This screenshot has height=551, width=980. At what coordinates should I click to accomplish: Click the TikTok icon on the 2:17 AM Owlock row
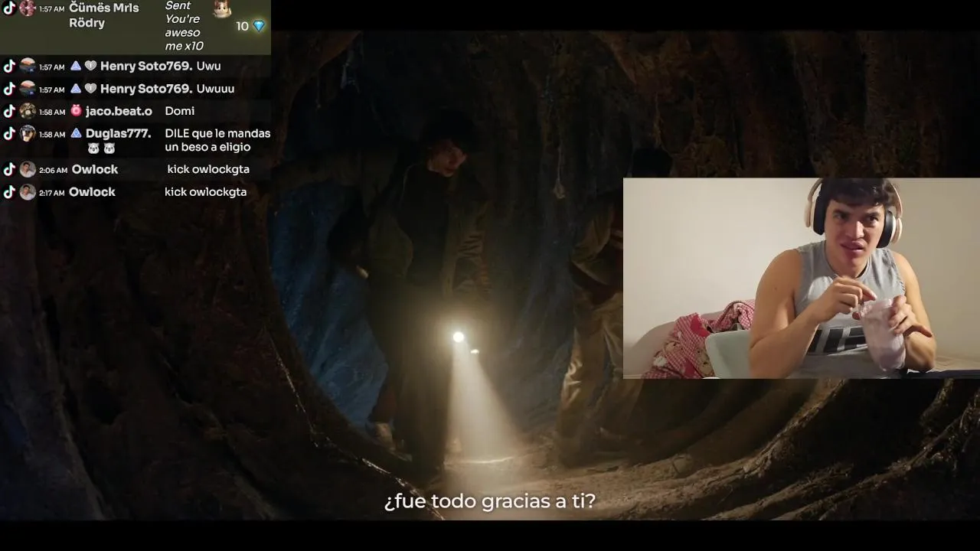[9, 192]
